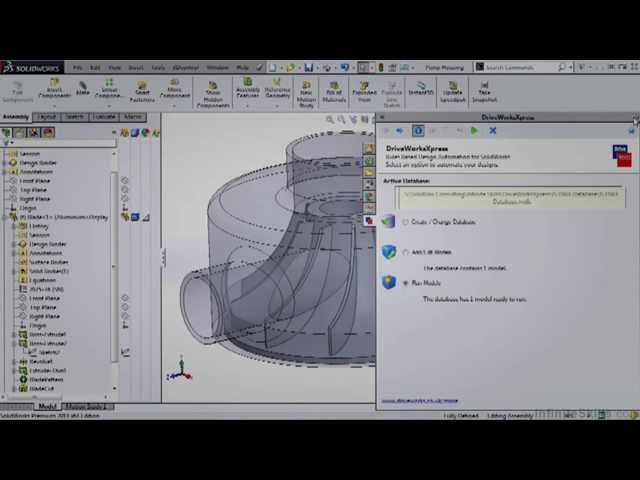
Task: Click the red DriveWorksXpress task pane tab
Action: click(369, 221)
